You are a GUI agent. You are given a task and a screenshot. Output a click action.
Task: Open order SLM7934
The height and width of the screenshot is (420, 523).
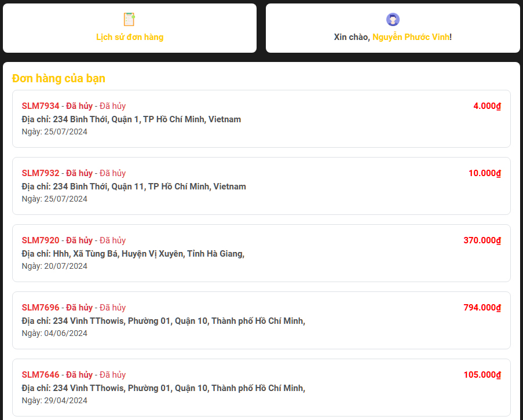pyautogui.click(x=41, y=106)
